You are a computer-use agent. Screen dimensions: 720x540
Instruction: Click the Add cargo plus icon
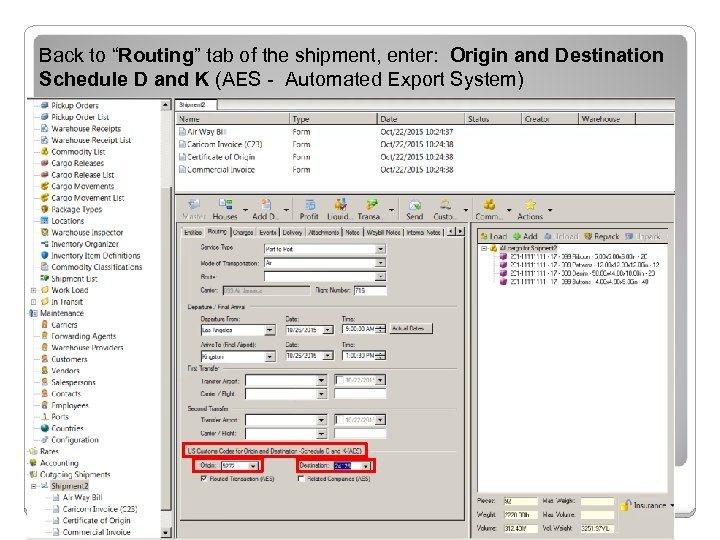(x=517, y=236)
